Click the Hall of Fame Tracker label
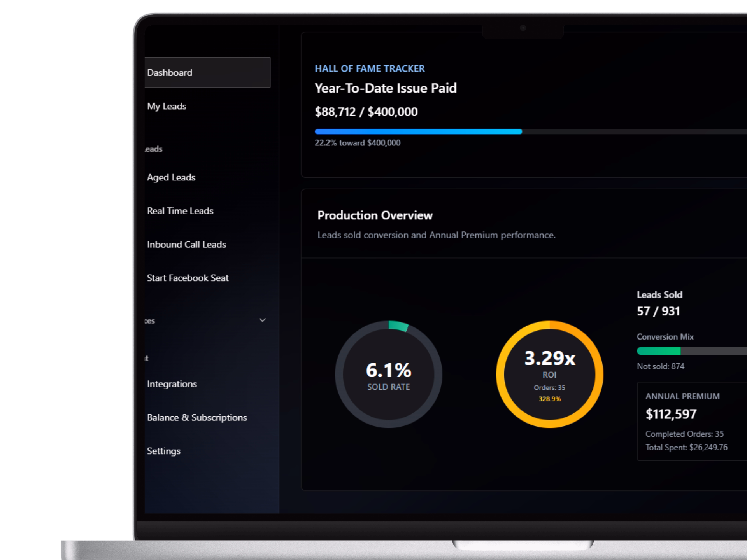The image size is (747, 560). click(370, 68)
